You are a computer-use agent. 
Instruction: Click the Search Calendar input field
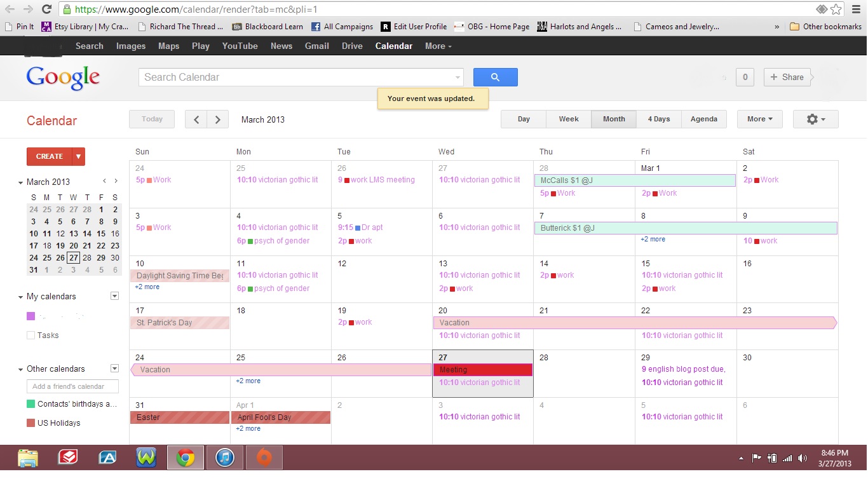pyautogui.click(x=295, y=78)
